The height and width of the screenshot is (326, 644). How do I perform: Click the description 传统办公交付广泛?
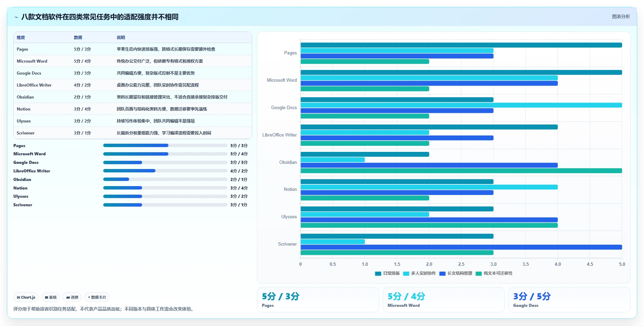(x=160, y=61)
